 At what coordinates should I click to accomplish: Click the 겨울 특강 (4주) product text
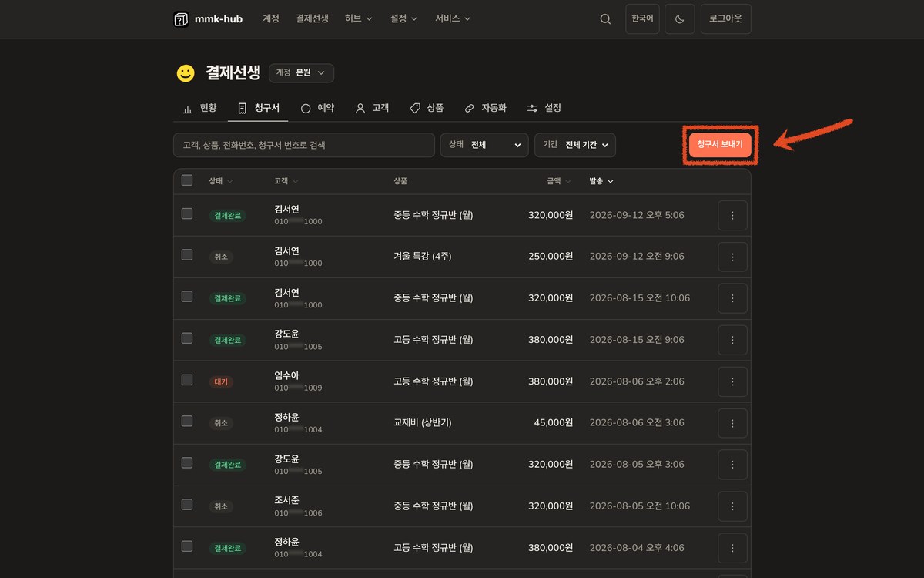[x=423, y=257]
